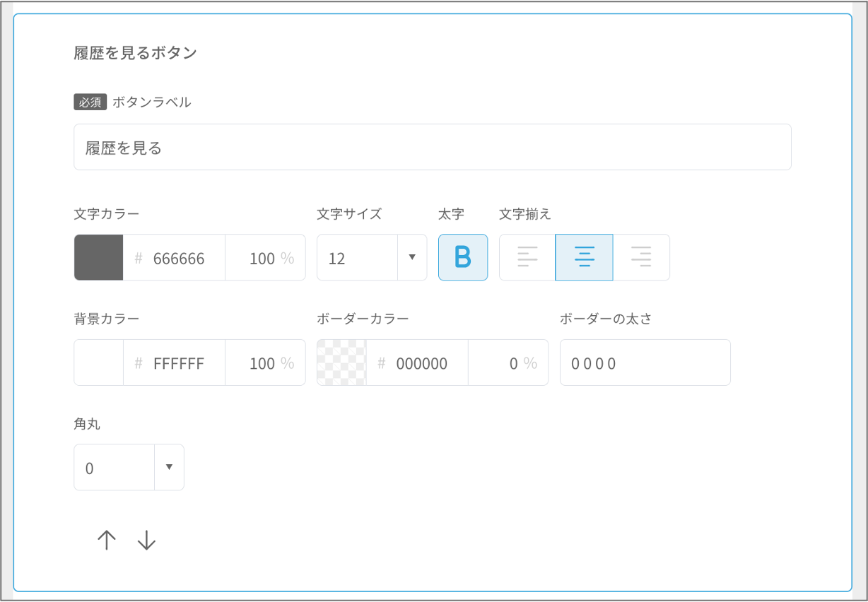Edit the ボーダーカラー hex value 000000
The width and height of the screenshot is (868, 602).
point(417,363)
